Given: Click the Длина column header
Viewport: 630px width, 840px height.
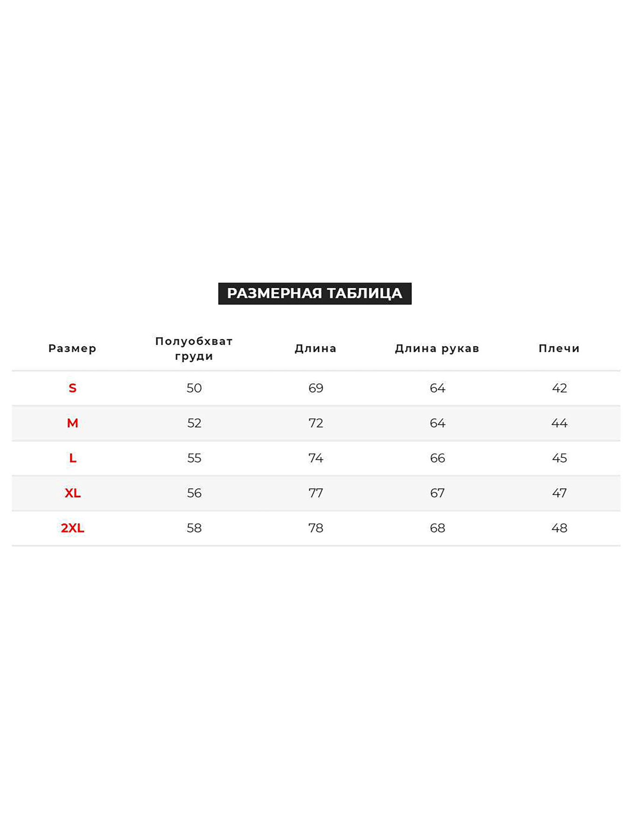Looking at the screenshot, I should click(x=315, y=348).
